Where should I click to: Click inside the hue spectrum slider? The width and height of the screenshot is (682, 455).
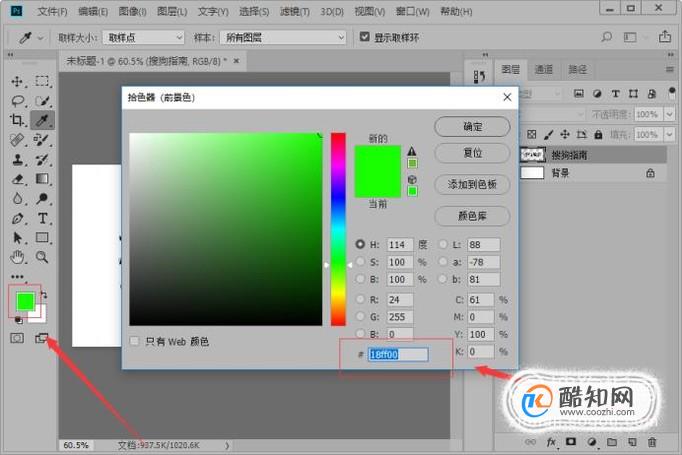coord(338,229)
